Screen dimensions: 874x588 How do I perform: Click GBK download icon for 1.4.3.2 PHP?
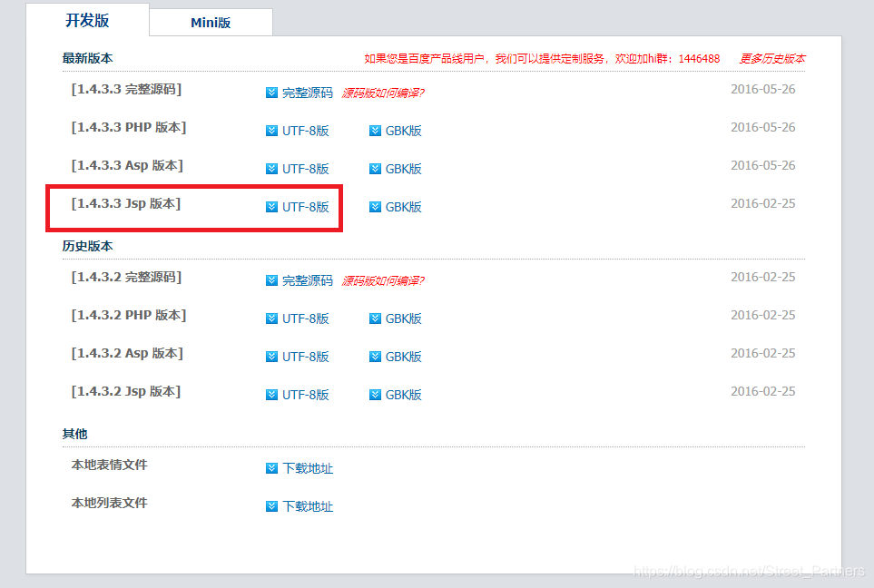click(x=375, y=318)
